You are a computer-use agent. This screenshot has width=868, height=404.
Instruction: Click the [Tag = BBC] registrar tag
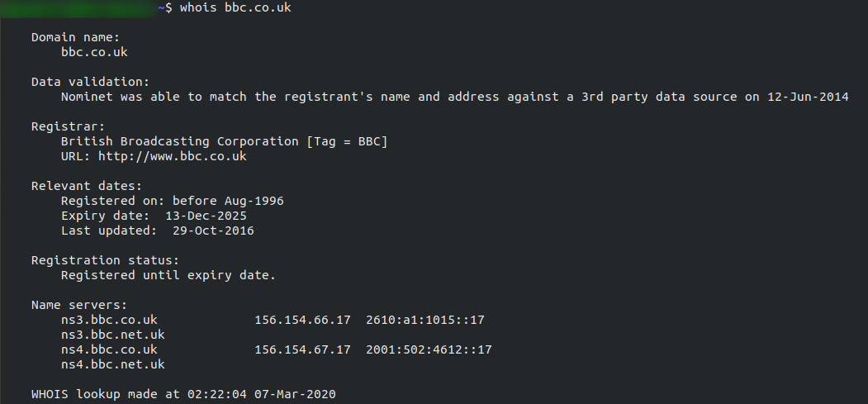347,141
